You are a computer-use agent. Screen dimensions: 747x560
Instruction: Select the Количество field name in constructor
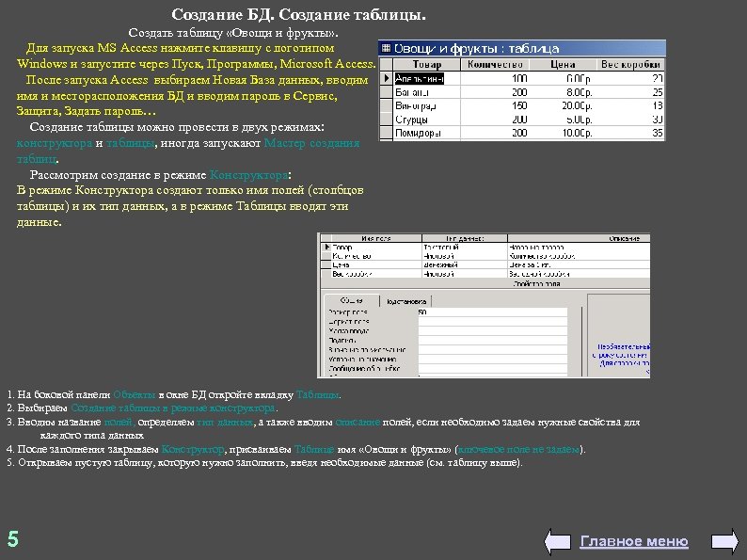(376, 256)
